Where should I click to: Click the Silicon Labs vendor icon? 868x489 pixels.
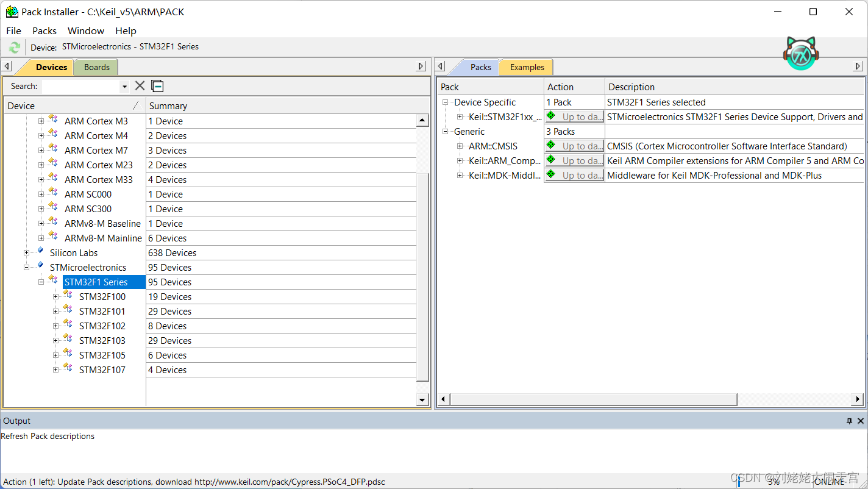[x=40, y=251]
